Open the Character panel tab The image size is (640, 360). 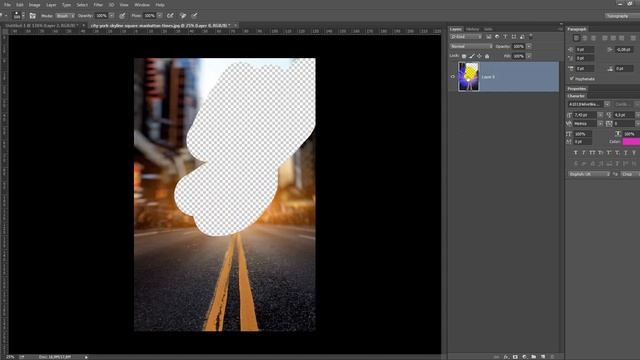coord(576,96)
